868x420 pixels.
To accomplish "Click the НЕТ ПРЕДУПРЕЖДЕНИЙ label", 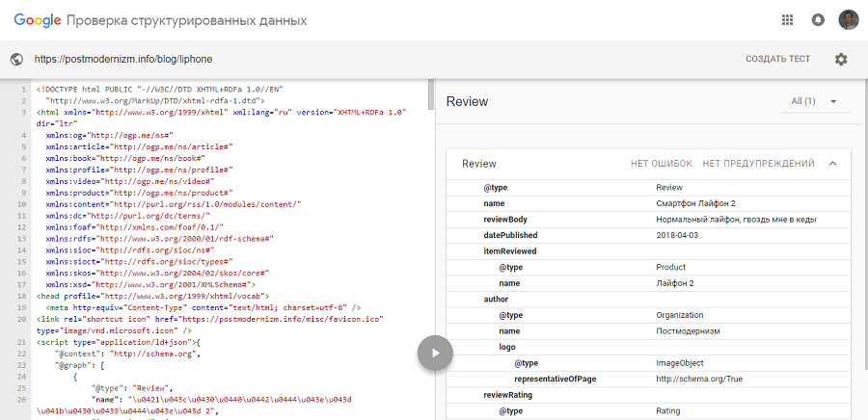I will (758, 164).
